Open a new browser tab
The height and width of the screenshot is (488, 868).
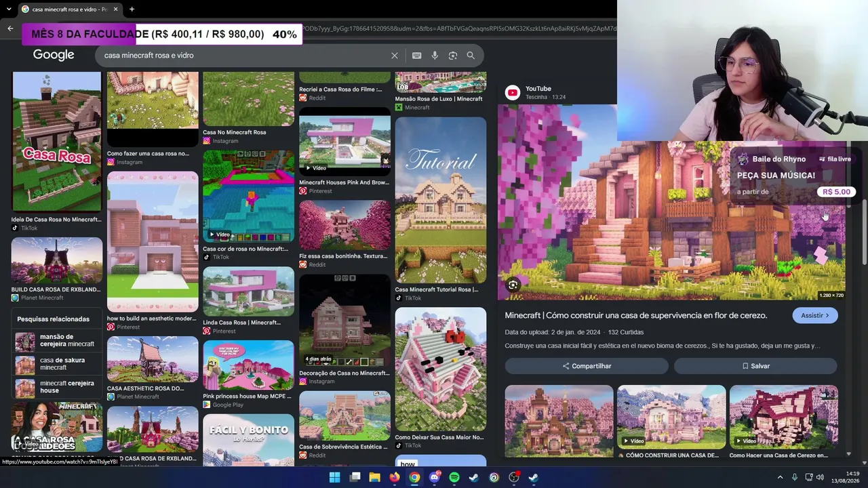[x=132, y=9]
